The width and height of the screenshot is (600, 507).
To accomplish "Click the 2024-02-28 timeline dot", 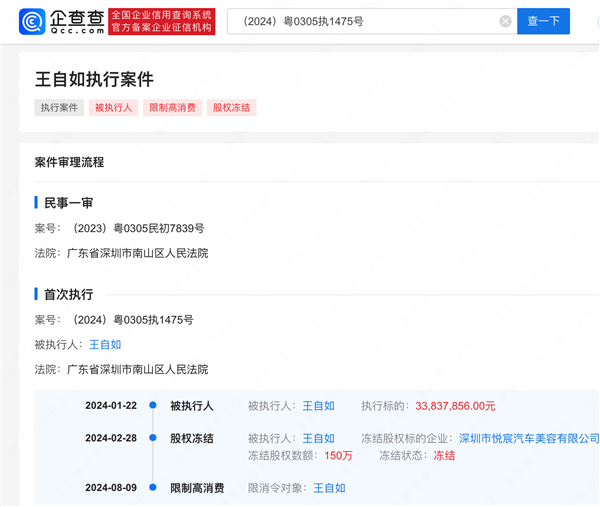I will 152,438.
